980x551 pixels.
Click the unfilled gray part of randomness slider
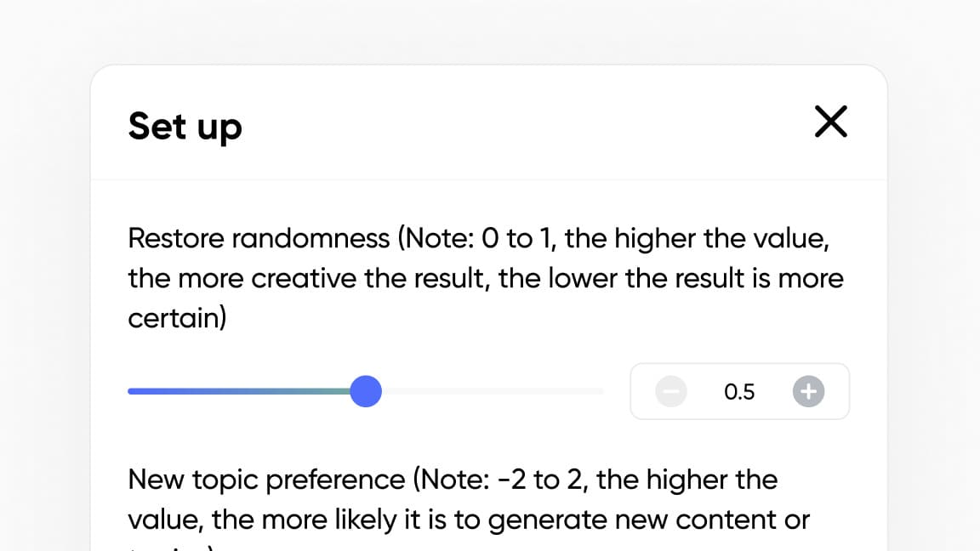[493, 392]
